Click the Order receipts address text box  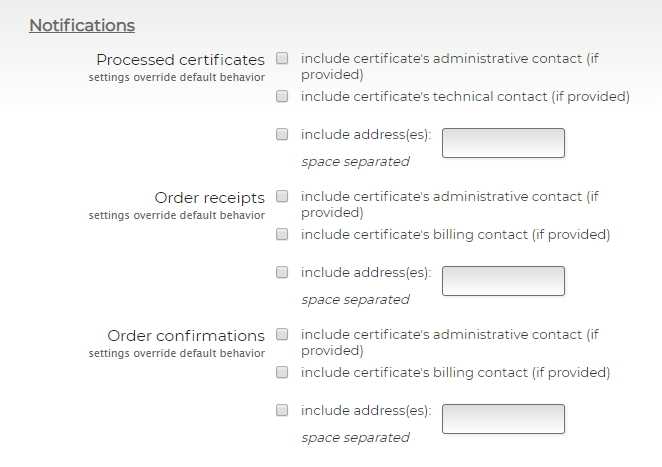coord(503,281)
